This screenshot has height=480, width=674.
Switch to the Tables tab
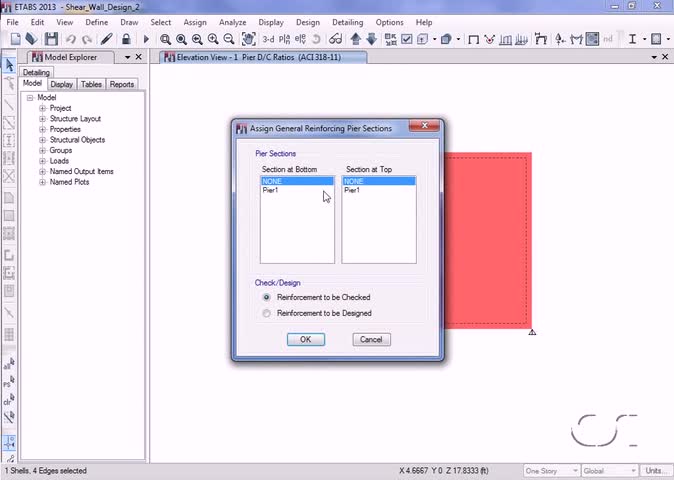point(91,84)
